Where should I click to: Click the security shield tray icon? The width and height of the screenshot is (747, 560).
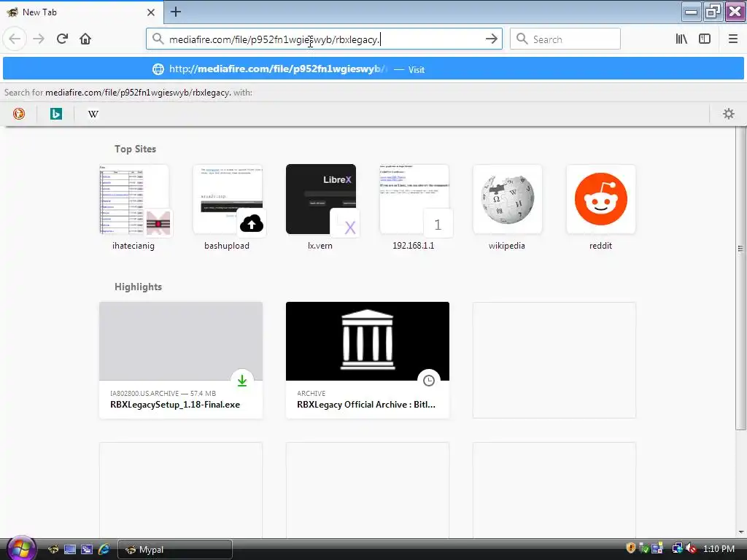coord(631,548)
